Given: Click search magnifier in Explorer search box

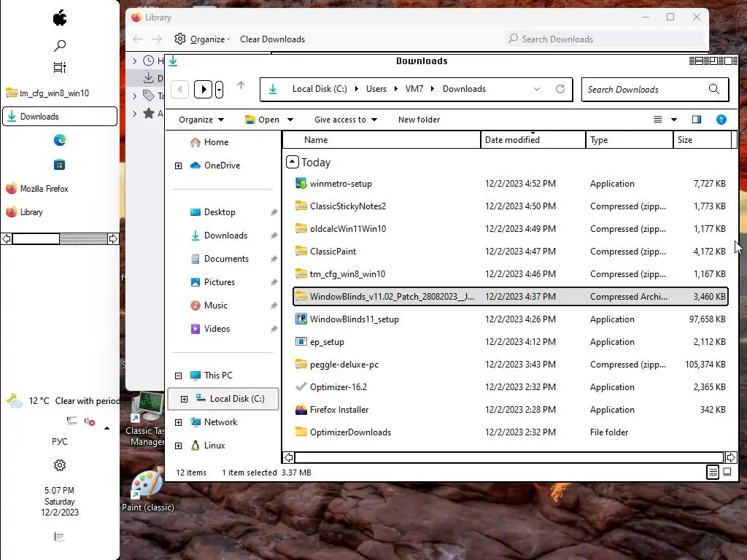Looking at the screenshot, I should [x=714, y=89].
